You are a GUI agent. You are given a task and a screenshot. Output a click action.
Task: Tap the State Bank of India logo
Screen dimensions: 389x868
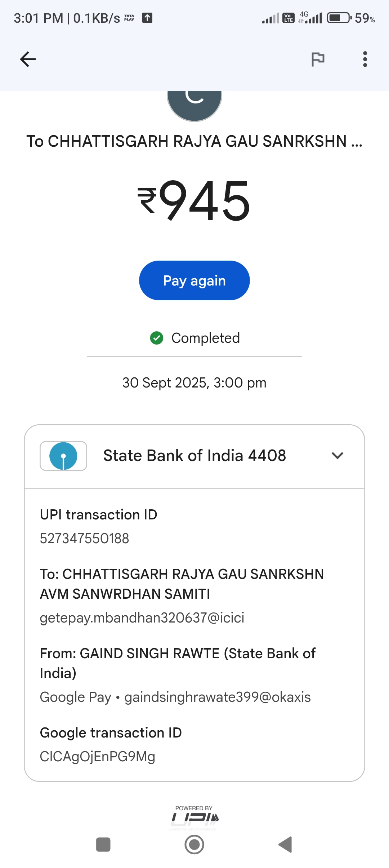[x=63, y=456]
